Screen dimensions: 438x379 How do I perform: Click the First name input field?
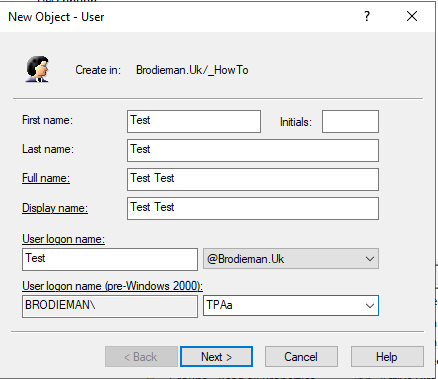click(194, 121)
